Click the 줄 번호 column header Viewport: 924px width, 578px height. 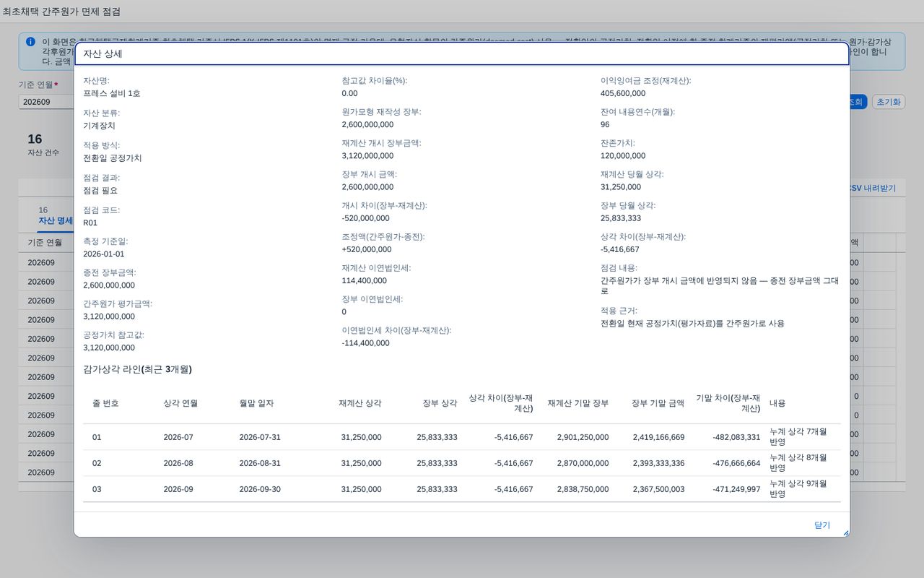click(x=105, y=403)
